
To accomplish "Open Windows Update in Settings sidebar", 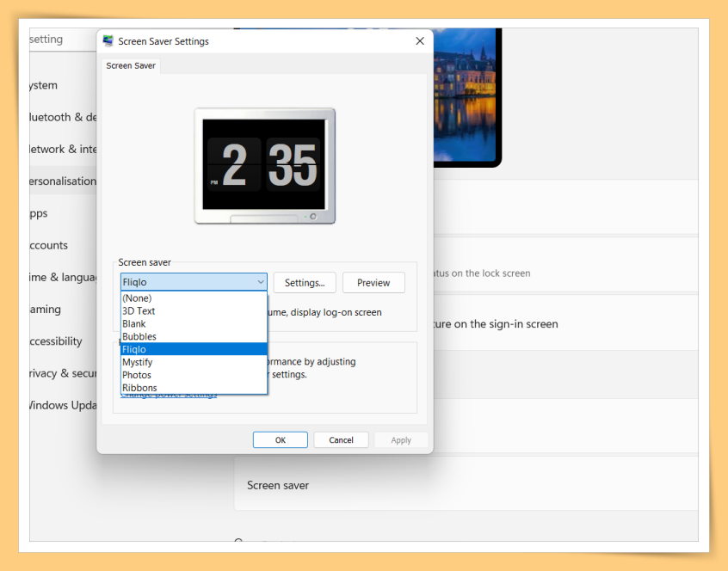I will point(63,405).
